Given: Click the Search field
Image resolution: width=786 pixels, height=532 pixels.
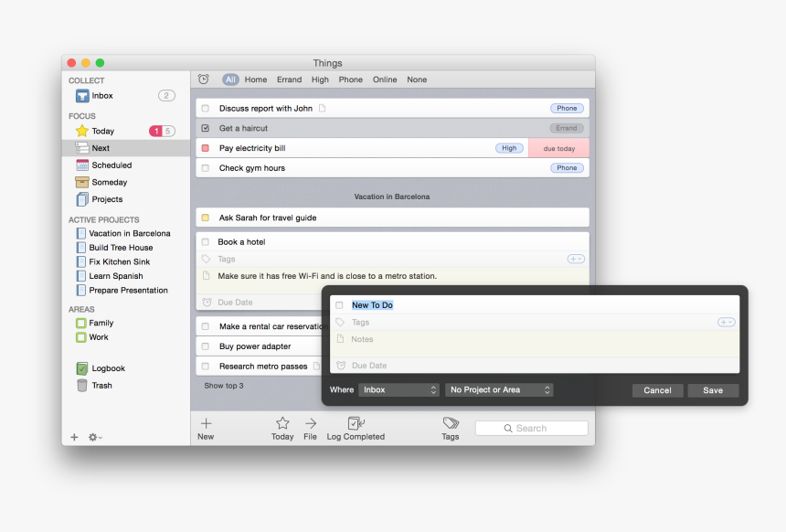Looking at the screenshot, I should (531, 428).
